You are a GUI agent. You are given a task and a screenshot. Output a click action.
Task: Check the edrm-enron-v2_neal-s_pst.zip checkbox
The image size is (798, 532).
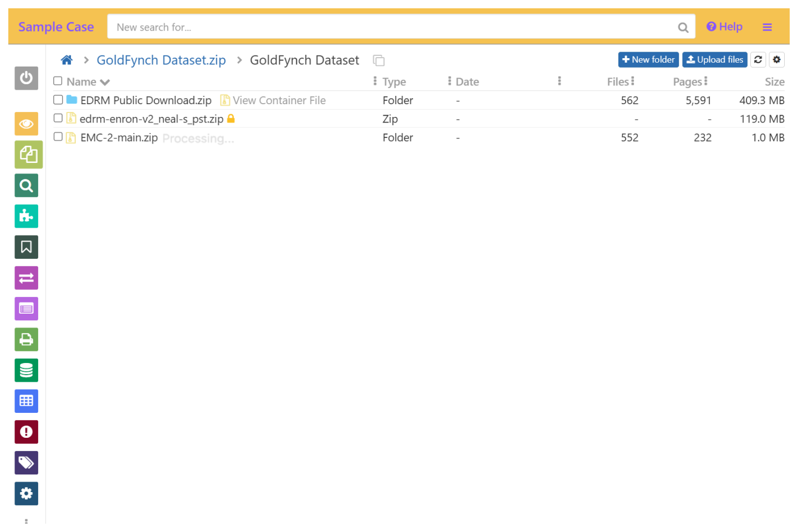(58, 118)
